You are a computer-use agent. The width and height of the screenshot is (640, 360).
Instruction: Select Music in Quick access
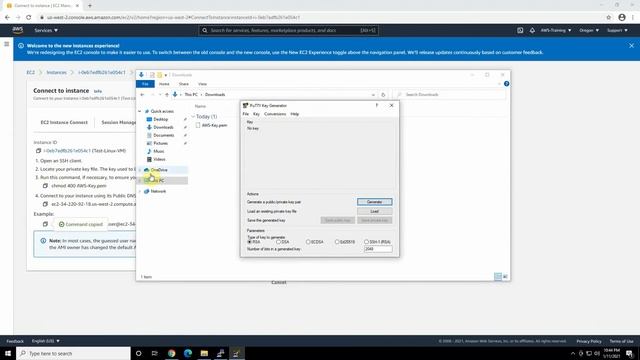coord(158,151)
